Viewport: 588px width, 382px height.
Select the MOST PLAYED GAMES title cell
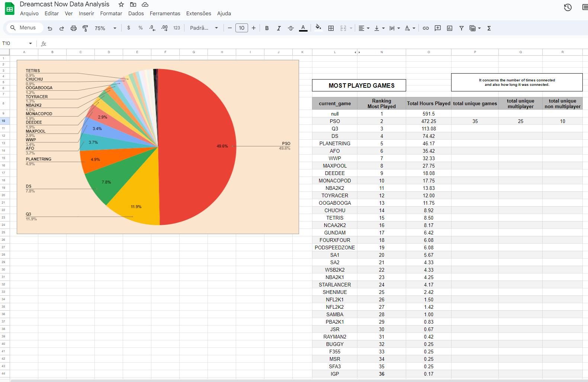(359, 85)
